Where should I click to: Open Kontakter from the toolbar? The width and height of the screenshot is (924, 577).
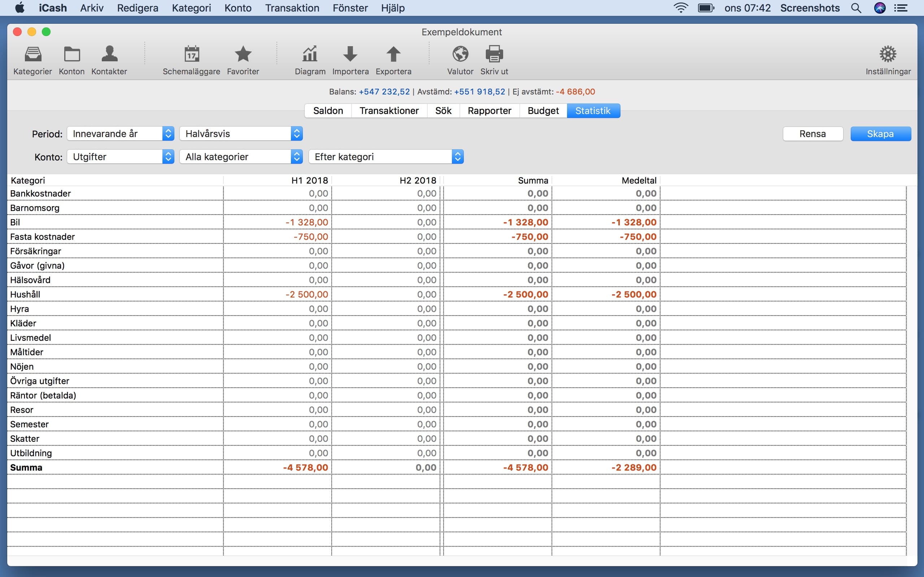[109, 54]
